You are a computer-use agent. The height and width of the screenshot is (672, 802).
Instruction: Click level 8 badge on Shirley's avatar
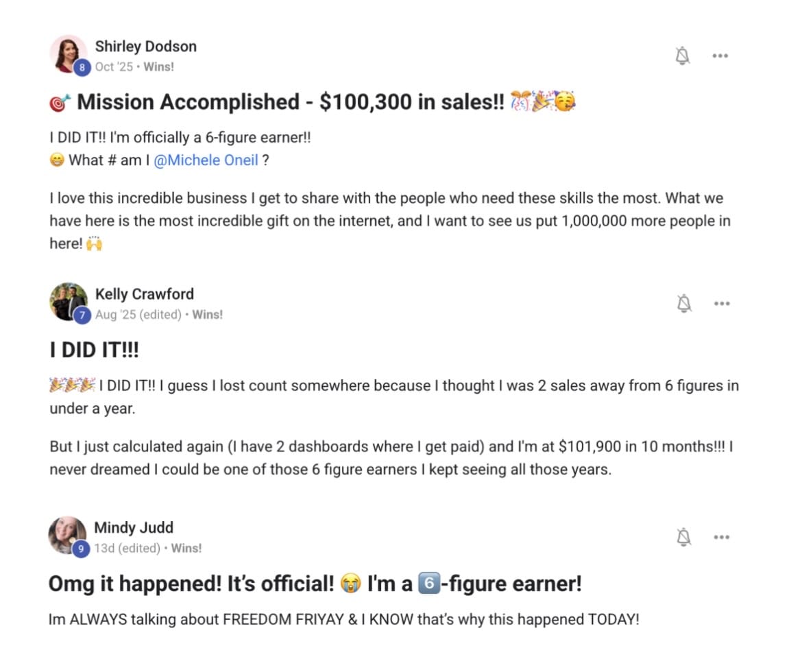(82, 67)
